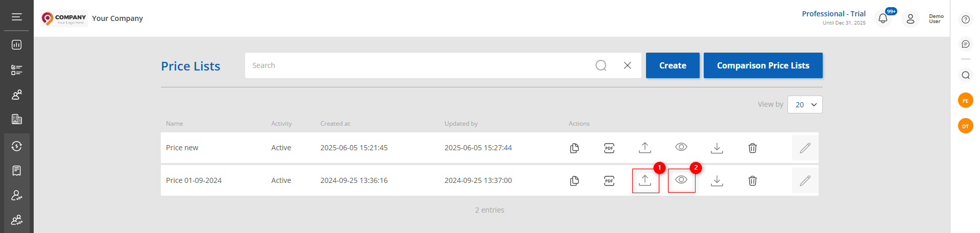Open the dashboard chart sidebar item
This screenshot has height=233, width=980.
click(17, 45)
